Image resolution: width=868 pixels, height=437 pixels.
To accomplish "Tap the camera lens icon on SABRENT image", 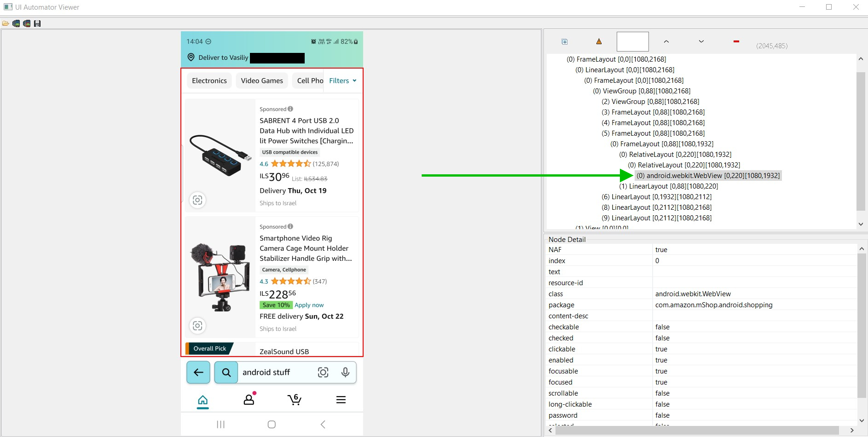I will coord(197,200).
